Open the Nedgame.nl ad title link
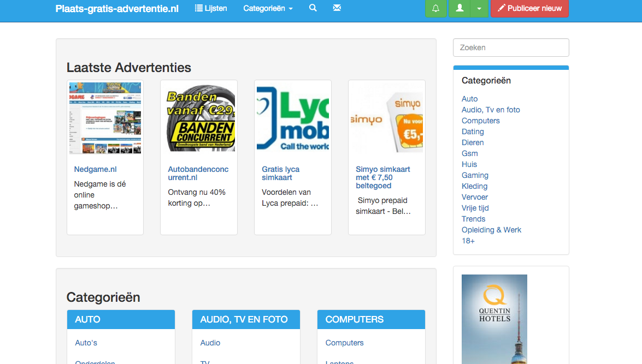642x364 pixels. click(96, 169)
